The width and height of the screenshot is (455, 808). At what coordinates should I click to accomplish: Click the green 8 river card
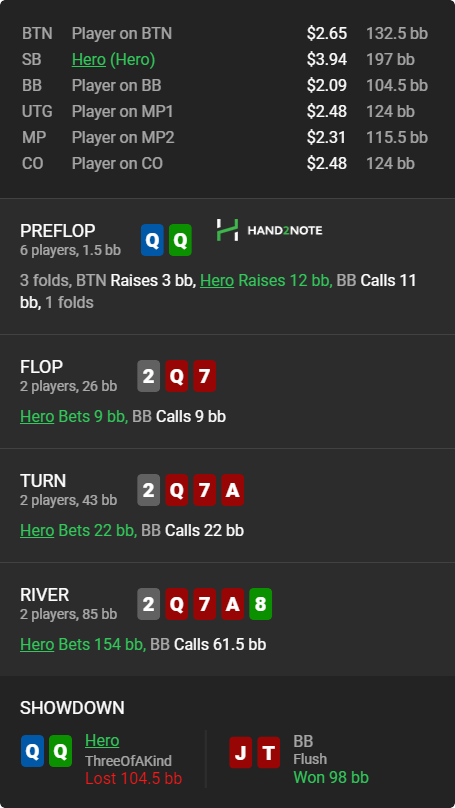[260, 604]
